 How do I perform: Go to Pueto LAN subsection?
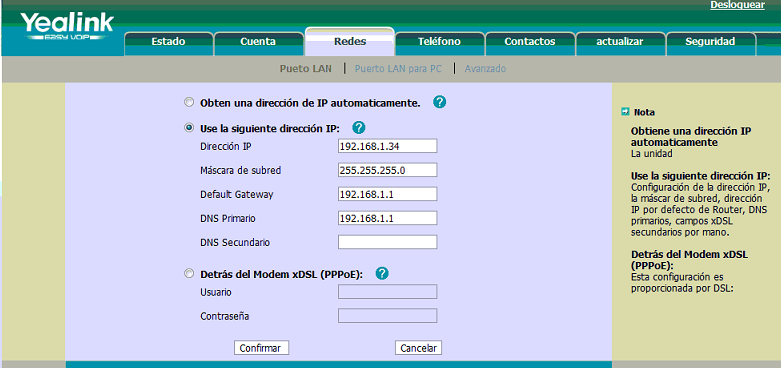click(305, 69)
